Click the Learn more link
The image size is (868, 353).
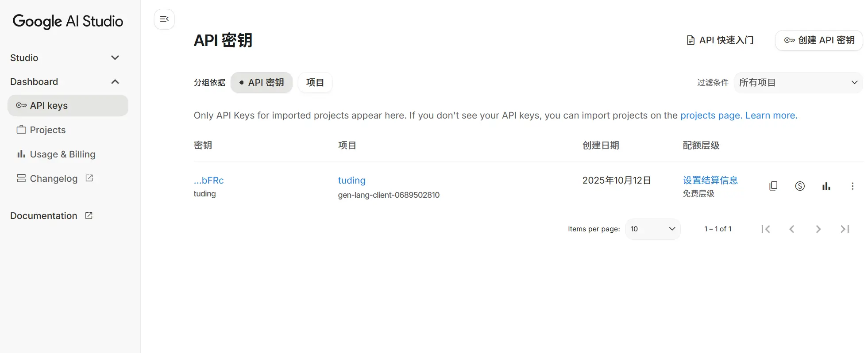(x=772, y=115)
